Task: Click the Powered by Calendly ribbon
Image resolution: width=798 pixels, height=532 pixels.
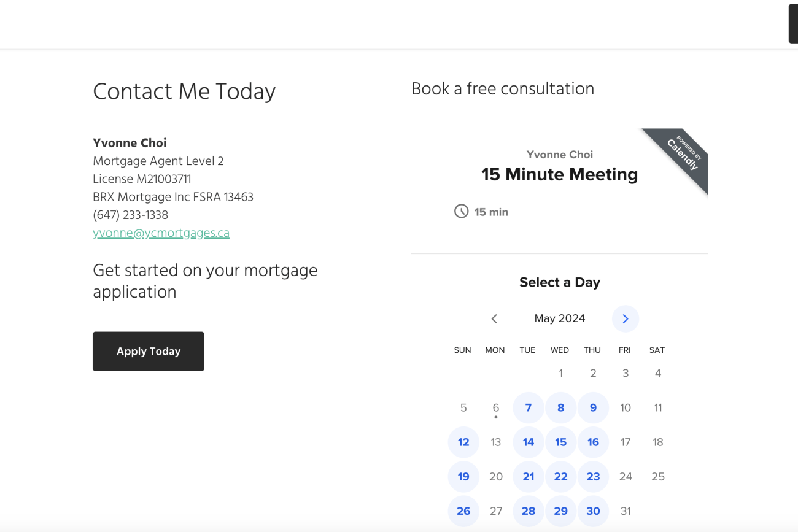Action: (683, 153)
